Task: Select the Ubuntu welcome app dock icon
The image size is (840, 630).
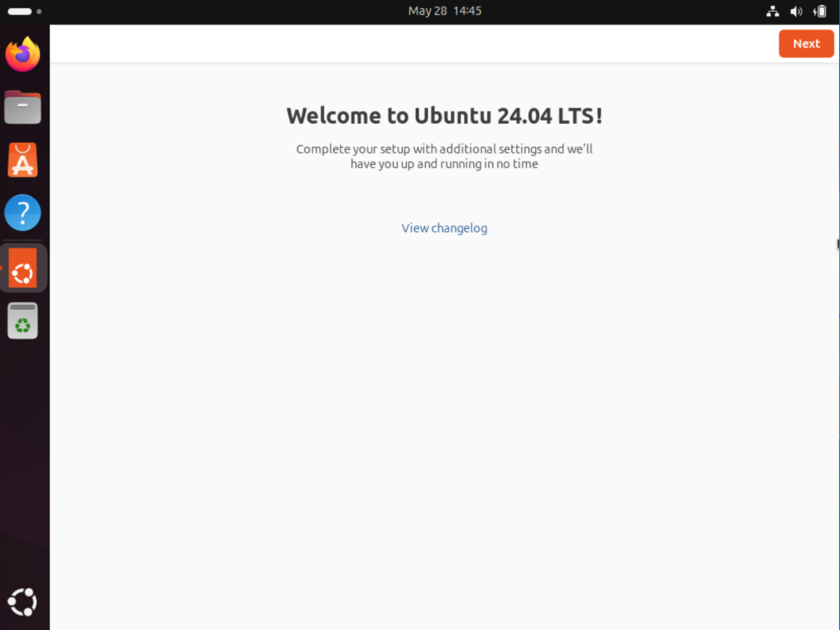Action: coord(23,268)
